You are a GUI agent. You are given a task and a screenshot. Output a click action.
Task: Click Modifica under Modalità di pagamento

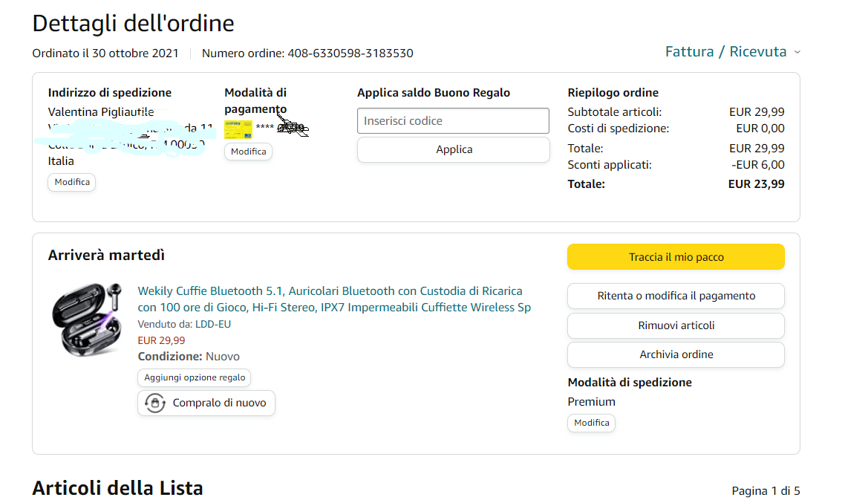tap(248, 152)
